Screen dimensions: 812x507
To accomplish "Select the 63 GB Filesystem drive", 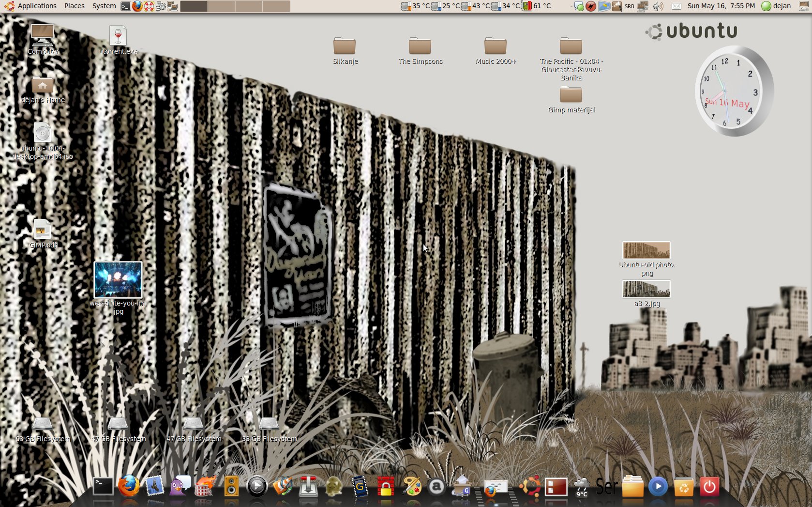I will coord(43,430).
